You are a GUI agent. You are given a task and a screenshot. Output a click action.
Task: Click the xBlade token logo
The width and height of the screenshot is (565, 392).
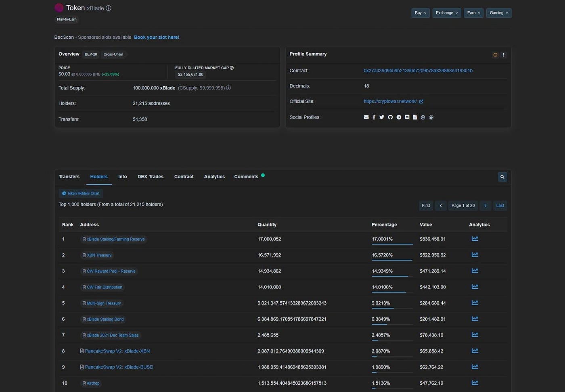pyautogui.click(x=59, y=8)
